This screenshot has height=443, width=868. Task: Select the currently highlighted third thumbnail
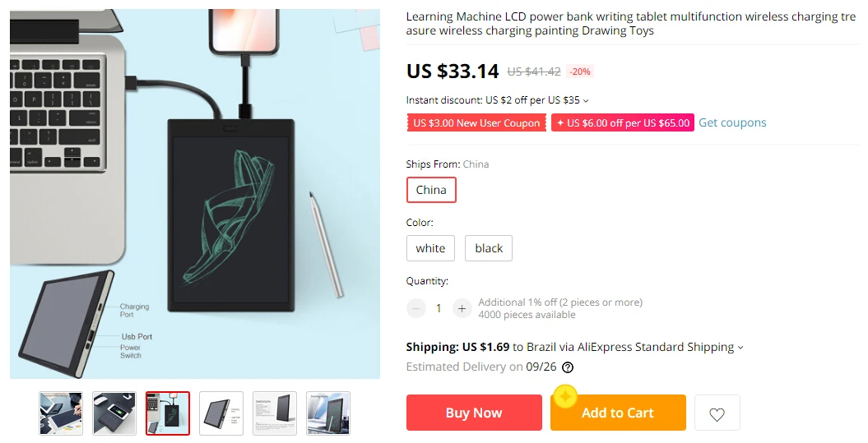[x=168, y=413]
